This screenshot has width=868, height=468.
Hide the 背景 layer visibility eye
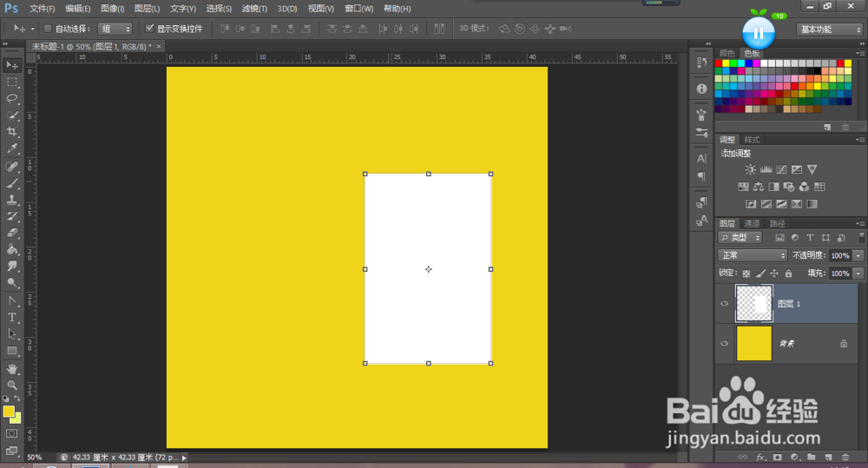(724, 343)
